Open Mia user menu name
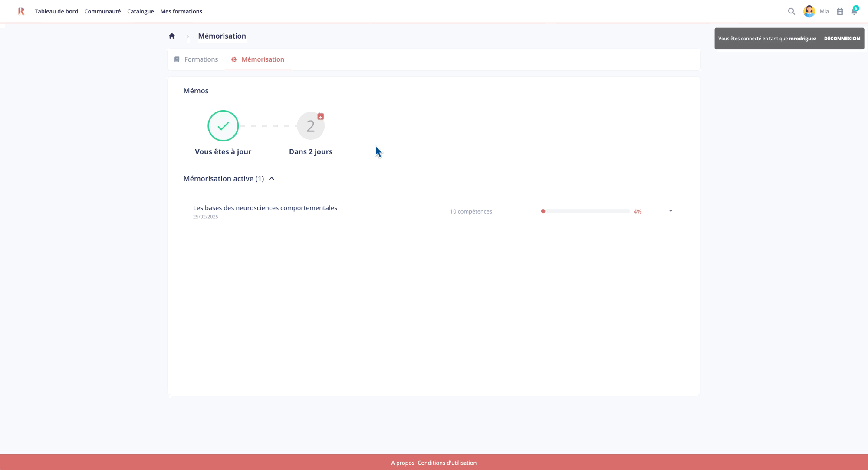 (x=824, y=12)
